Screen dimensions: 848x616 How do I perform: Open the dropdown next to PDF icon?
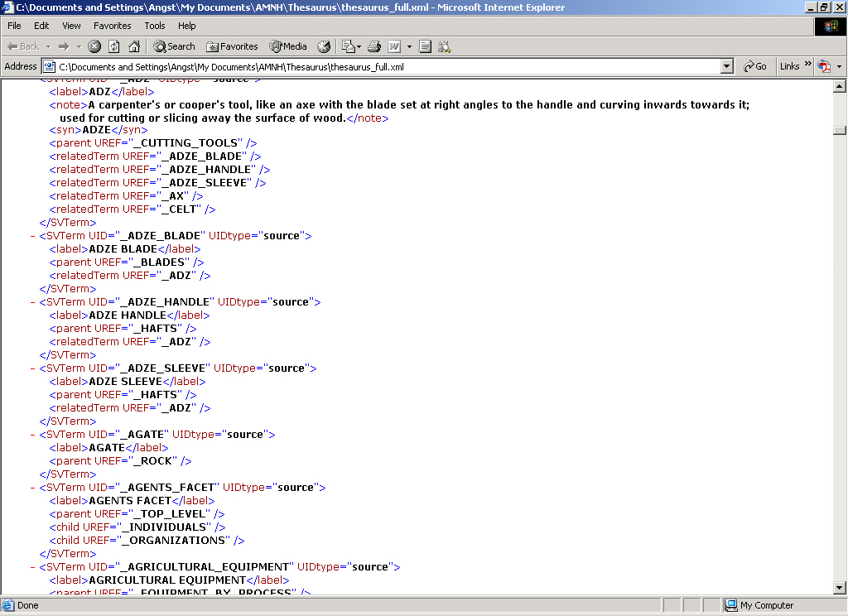pos(839,66)
